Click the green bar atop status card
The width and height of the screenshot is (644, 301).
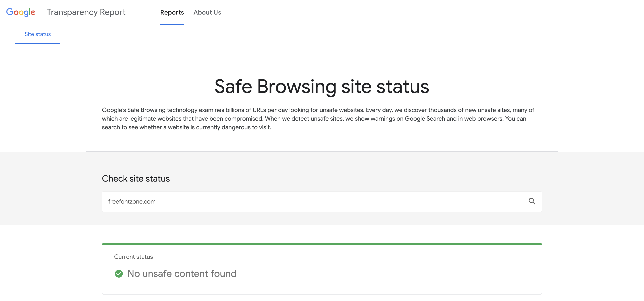pyautogui.click(x=322, y=243)
